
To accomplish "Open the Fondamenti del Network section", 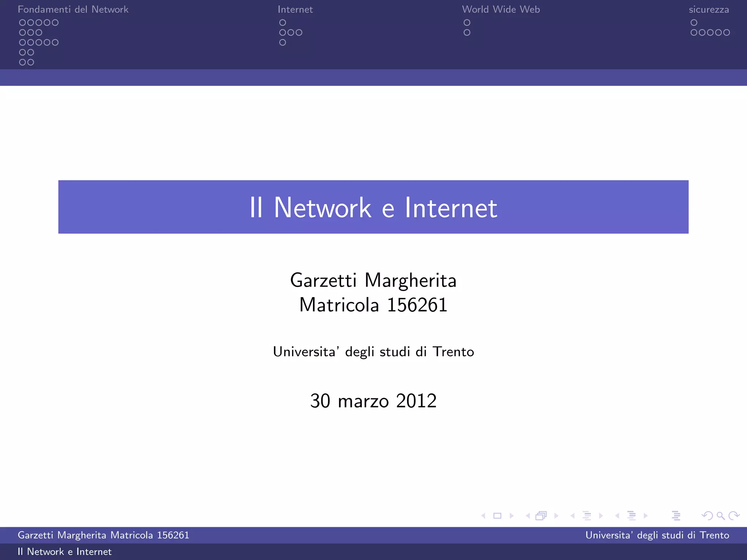I will coord(73,9).
